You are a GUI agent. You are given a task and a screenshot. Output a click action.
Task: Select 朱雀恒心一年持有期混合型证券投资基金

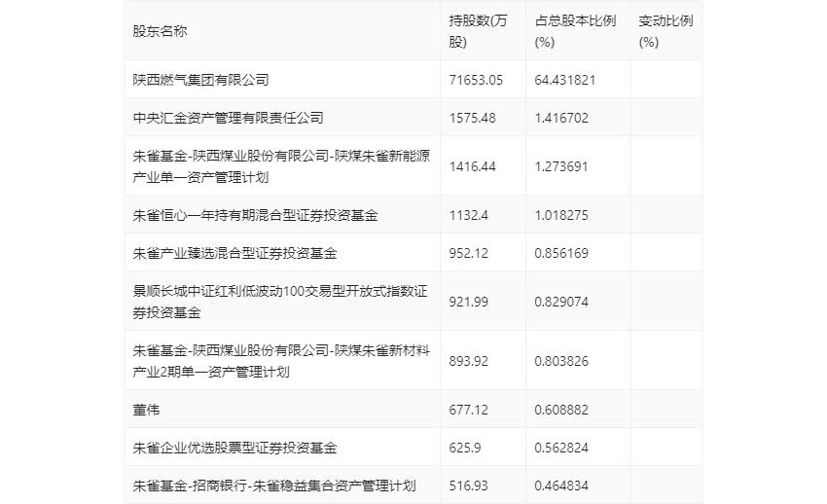coord(255,215)
